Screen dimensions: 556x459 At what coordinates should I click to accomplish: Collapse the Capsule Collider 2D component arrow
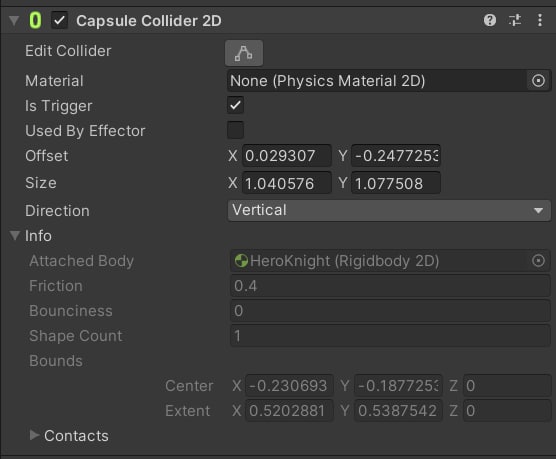[14, 21]
